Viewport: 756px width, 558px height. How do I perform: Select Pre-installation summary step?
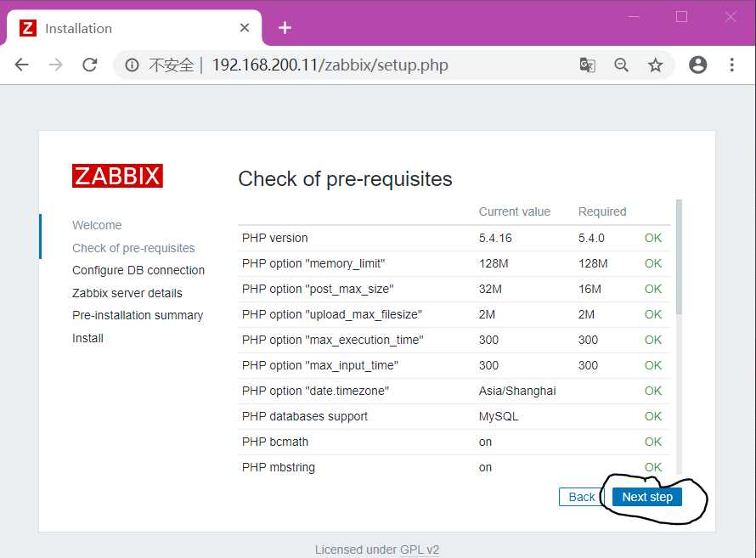[x=138, y=315]
